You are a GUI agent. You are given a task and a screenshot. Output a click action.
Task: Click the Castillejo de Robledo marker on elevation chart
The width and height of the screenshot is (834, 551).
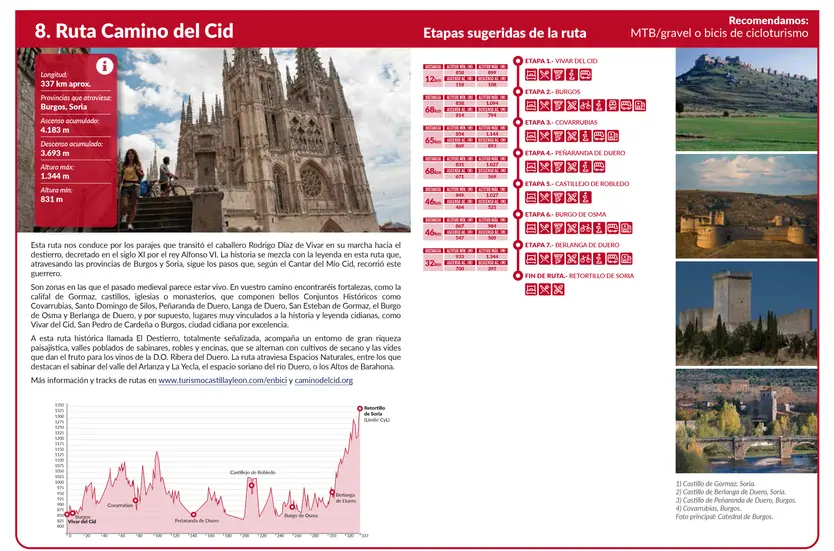click(x=252, y=485)
